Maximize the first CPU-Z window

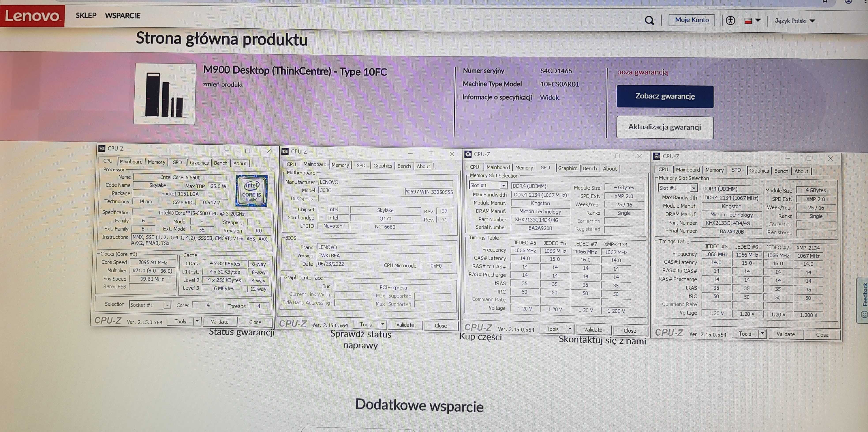(x=247, y=151)
